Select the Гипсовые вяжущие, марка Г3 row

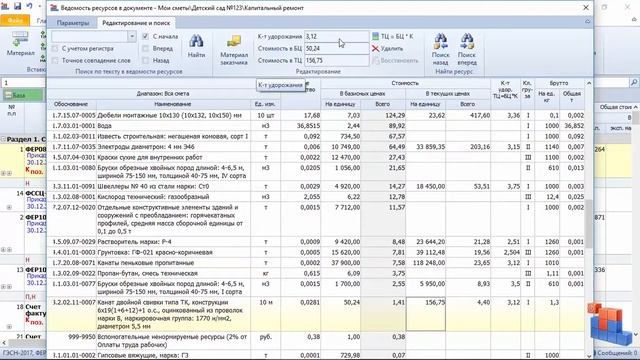[x=316, y=355]
